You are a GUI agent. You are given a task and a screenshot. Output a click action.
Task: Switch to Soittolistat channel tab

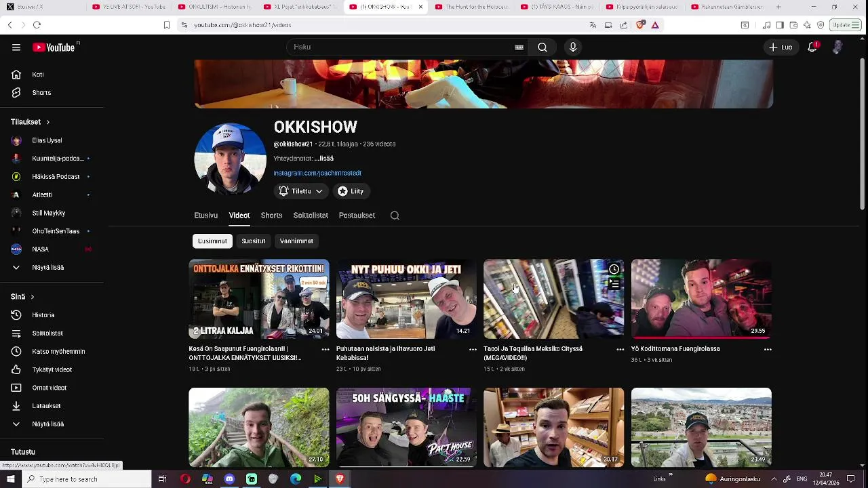[x=311, y=216]
